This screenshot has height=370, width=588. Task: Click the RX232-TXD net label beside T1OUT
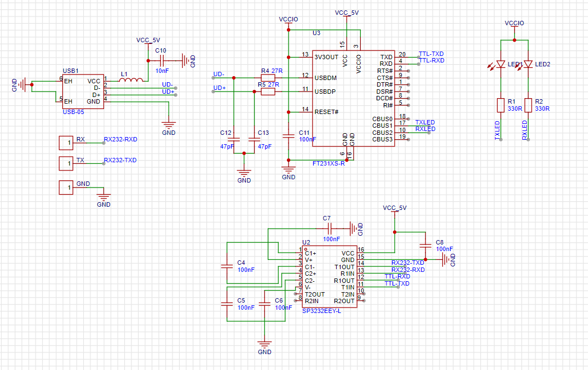click(407, 263)
